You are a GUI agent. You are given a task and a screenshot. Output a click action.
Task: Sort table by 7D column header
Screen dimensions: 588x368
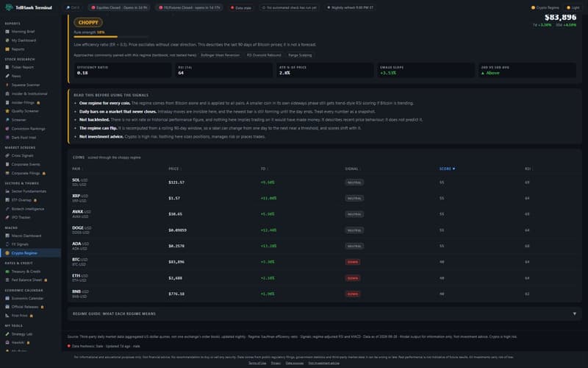(264, 169)
